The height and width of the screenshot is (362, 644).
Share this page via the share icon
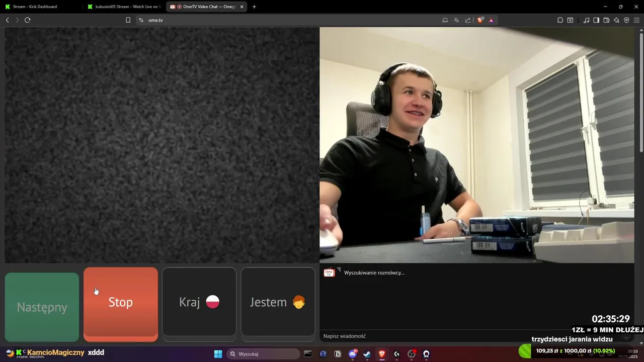pos(468,20)
